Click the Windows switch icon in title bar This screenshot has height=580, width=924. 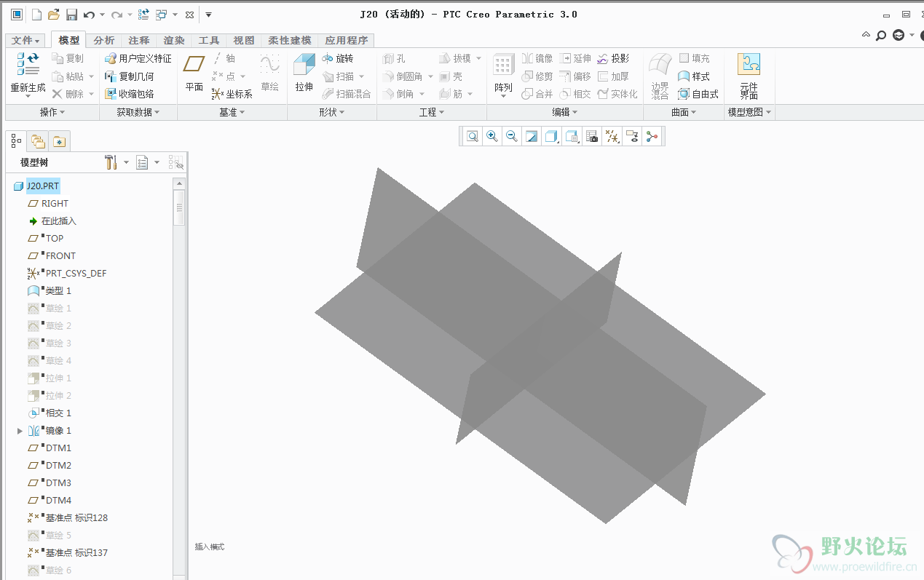pyautogui.click(x=162, y=15)
